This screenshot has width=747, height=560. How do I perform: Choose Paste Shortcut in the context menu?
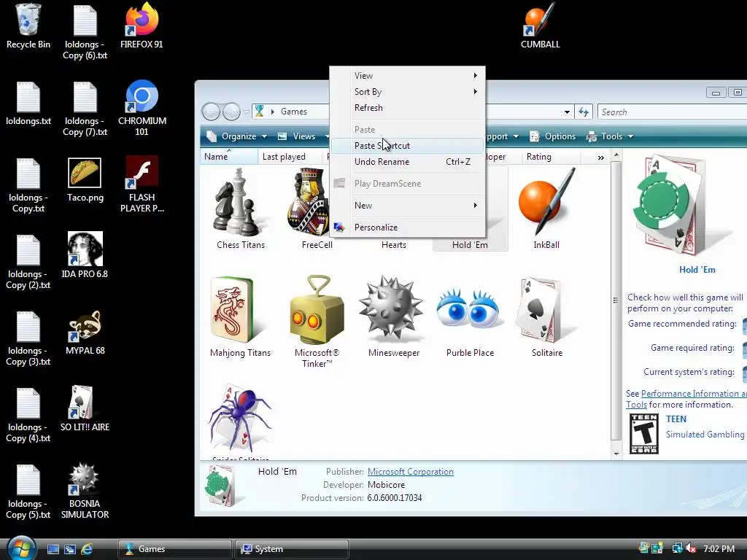tap(407, 146)
